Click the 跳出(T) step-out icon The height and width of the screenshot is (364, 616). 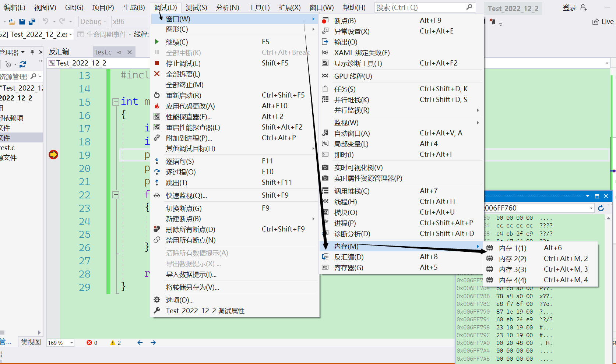click(157, 183)
